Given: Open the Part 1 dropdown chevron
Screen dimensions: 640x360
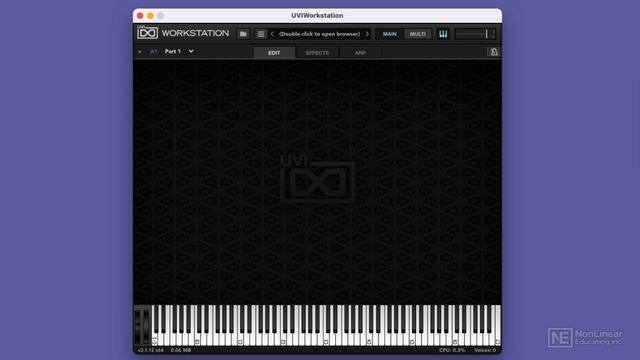Looking at the screenshot, I should [191, 51].
